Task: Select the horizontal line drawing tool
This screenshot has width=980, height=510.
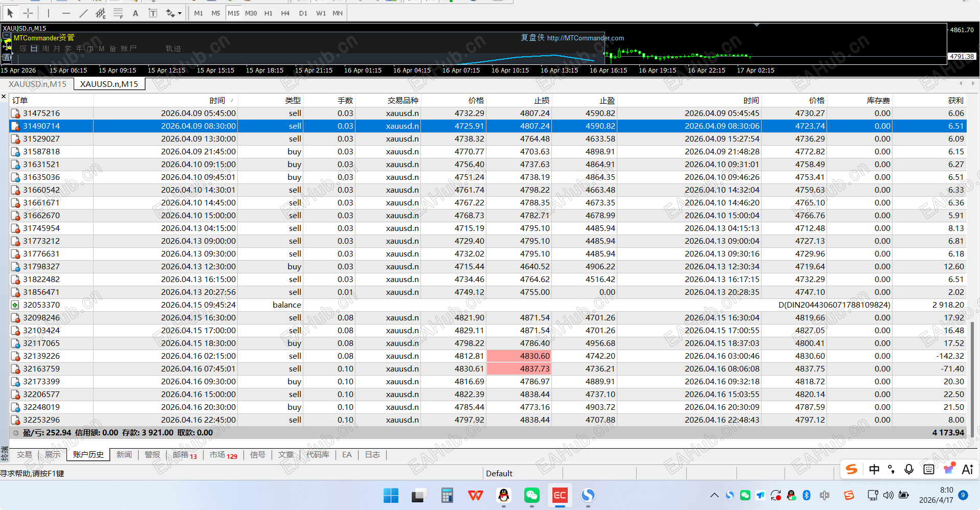Action: (x=66, y=13)
